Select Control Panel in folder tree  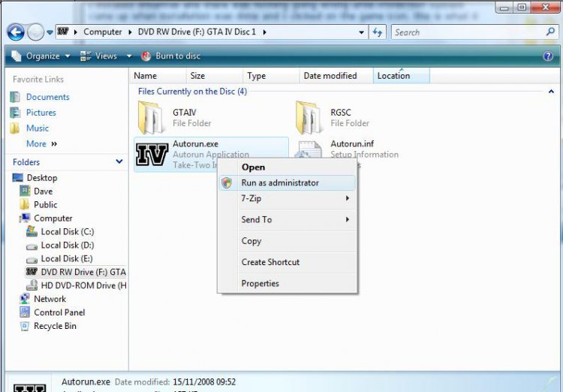59,312
